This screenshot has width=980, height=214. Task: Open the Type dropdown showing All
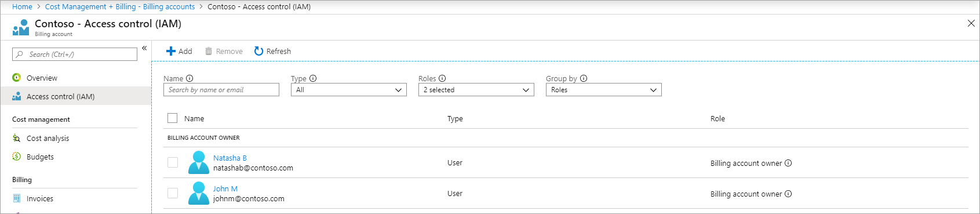click(x=349, y=90)
